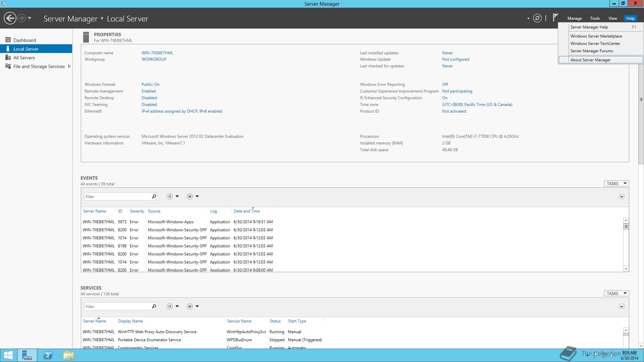Screen dimensions: 644x362
Task: Expand the Services filter panel chevron
Action: (622, 306)
